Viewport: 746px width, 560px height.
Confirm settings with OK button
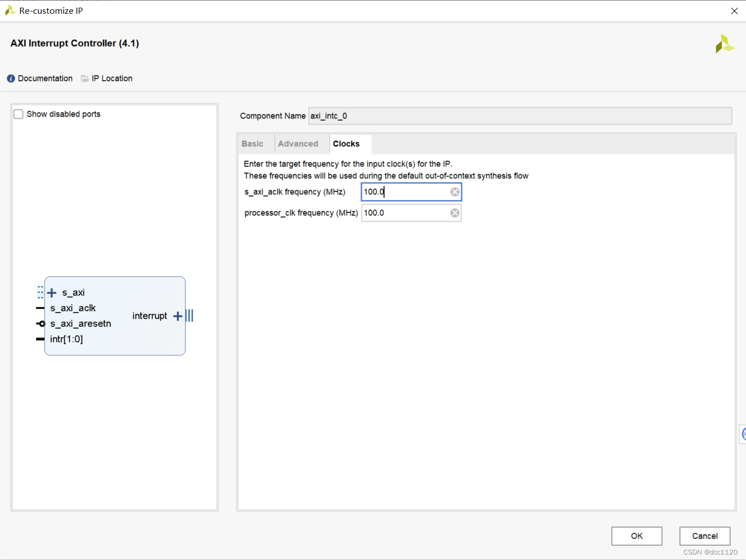point(637,536)
